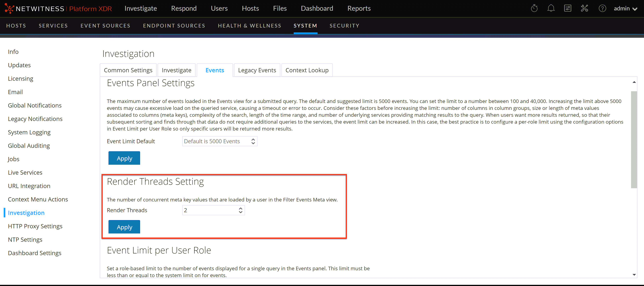The height and width of the screenshot is (286, 644).
Task: Open the Context Lookup tab
Action: [x=307, y=70]
